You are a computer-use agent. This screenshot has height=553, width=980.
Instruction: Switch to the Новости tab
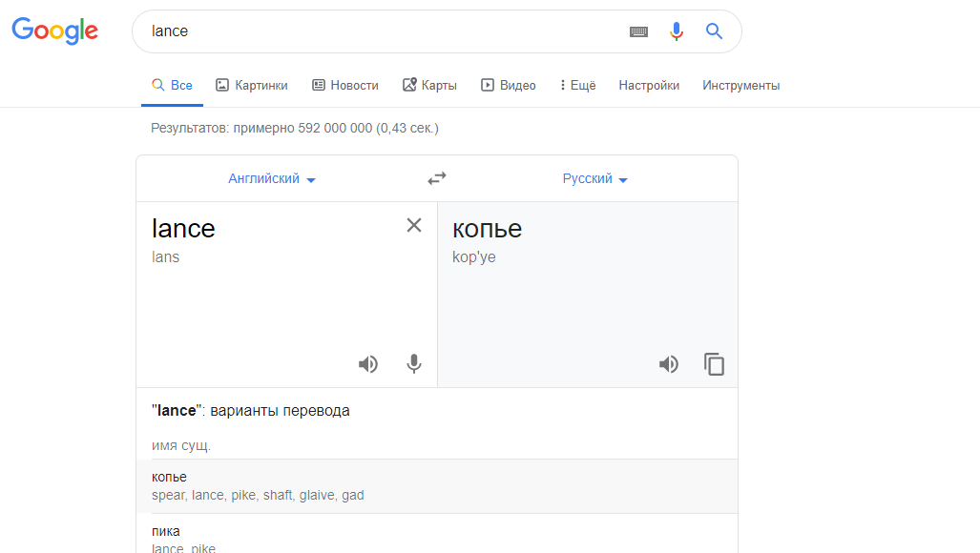(345, 86)
